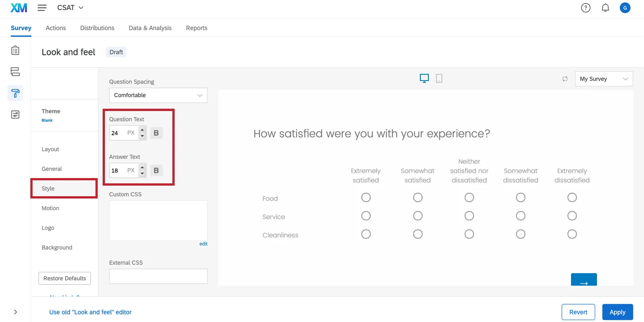Viewport: 644px width, 322px height.
Task: Toggle bold for Question Text
Action: (156, 133)
